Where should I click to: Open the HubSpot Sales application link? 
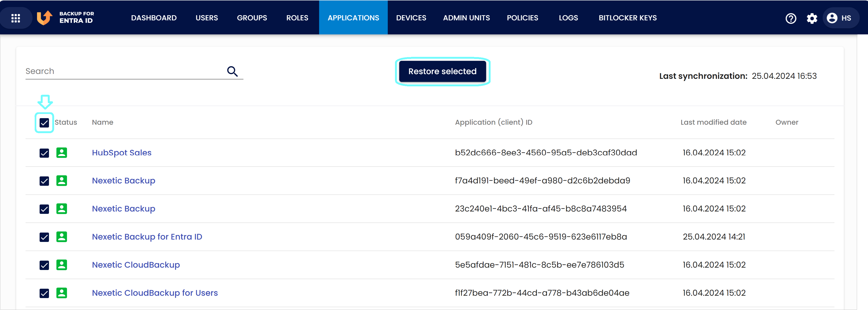point(122,153)
